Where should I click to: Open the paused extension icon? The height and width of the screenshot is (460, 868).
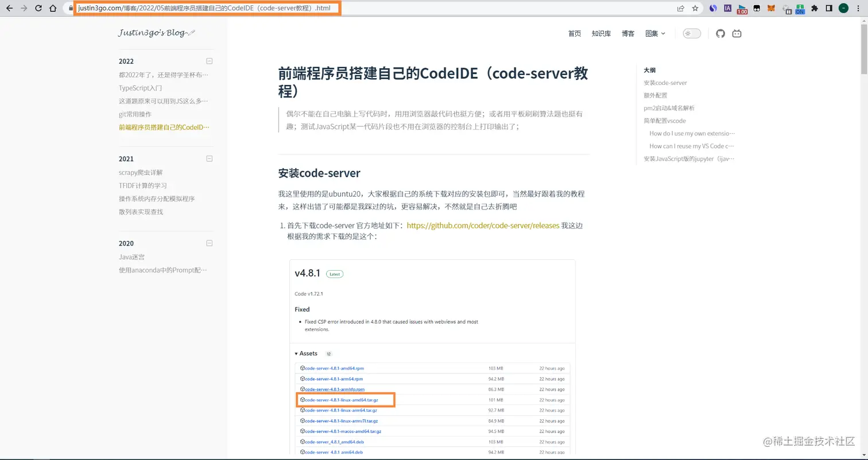(787, 9)
